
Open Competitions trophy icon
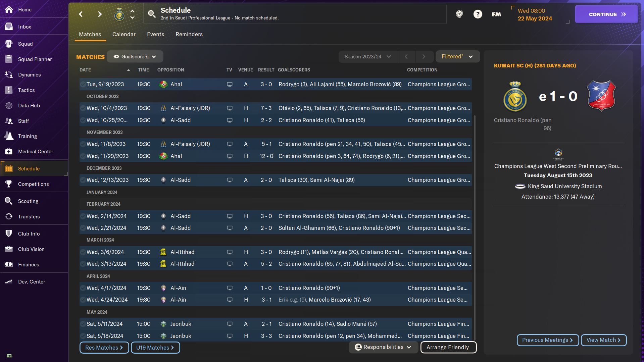pos(9,184)
